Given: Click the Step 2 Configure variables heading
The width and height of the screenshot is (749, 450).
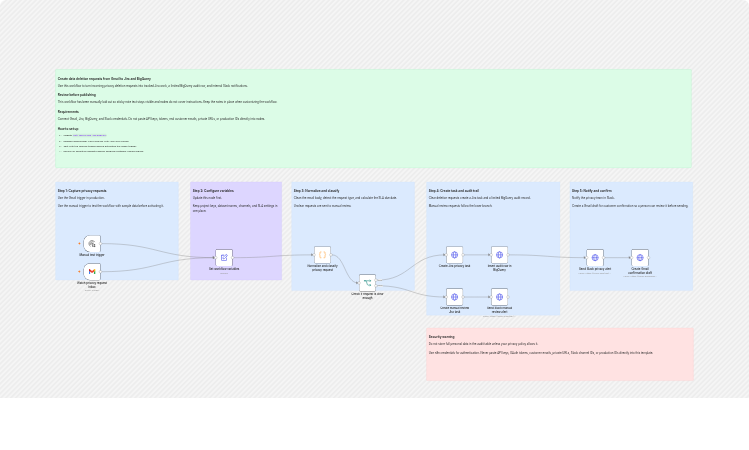Looking at the screenshot, I should pyautogui.click(x=213, y=191).
